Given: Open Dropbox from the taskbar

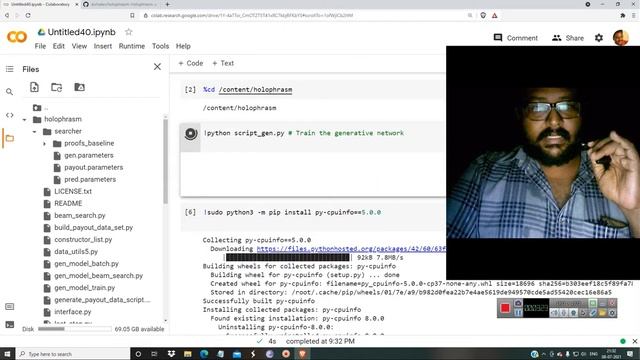Looking at the screenshot, I should pyautogui.click(x=171, y=354).
